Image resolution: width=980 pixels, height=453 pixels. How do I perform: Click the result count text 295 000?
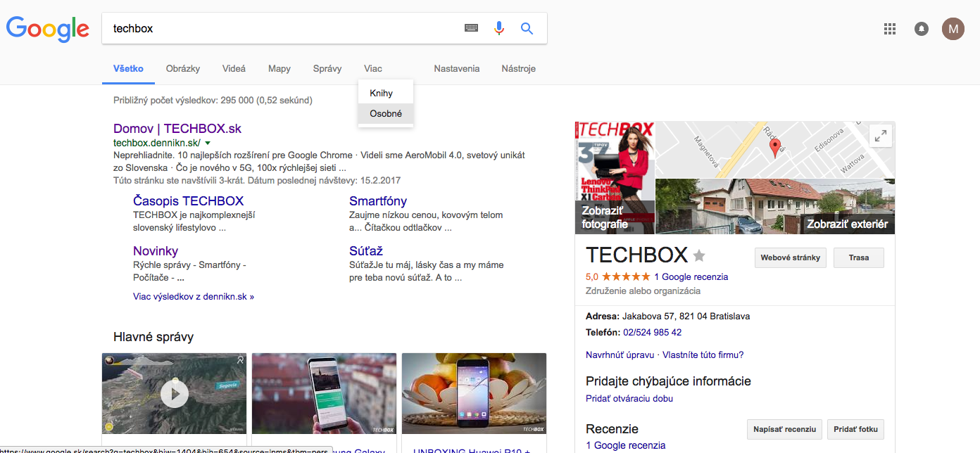[x=237, y=101]
